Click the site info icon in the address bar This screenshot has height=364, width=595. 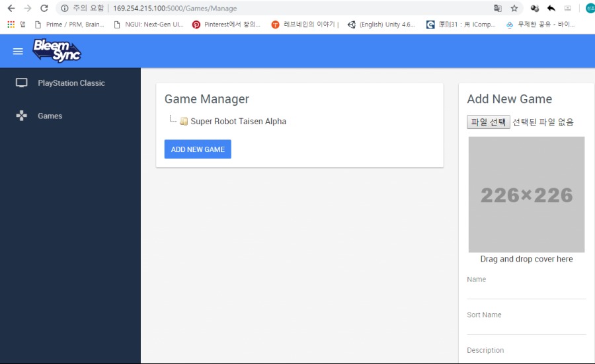65,8
